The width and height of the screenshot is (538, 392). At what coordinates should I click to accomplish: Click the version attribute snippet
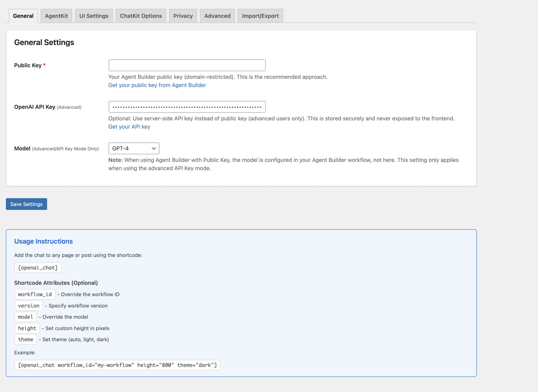pos(29,306)
